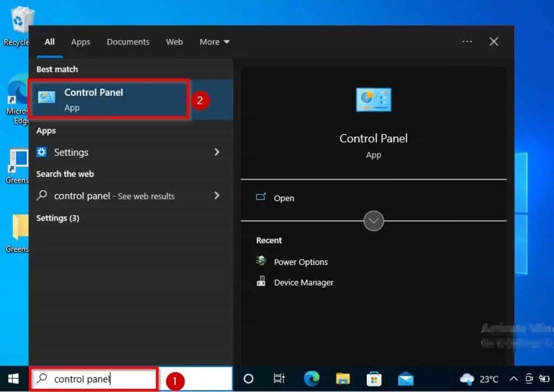554x392 pixels.
Task: Open Task View from the taskbar
Action: coord(279,378)
